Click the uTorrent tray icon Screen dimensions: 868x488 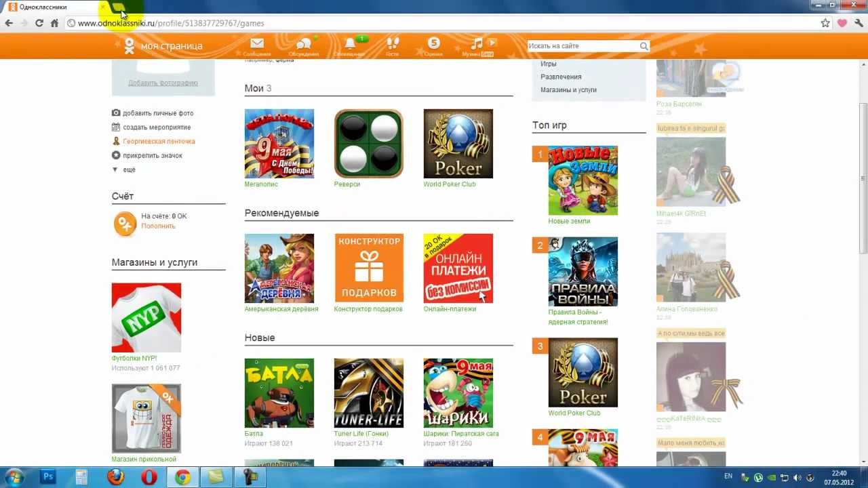[x=759, y=477]
